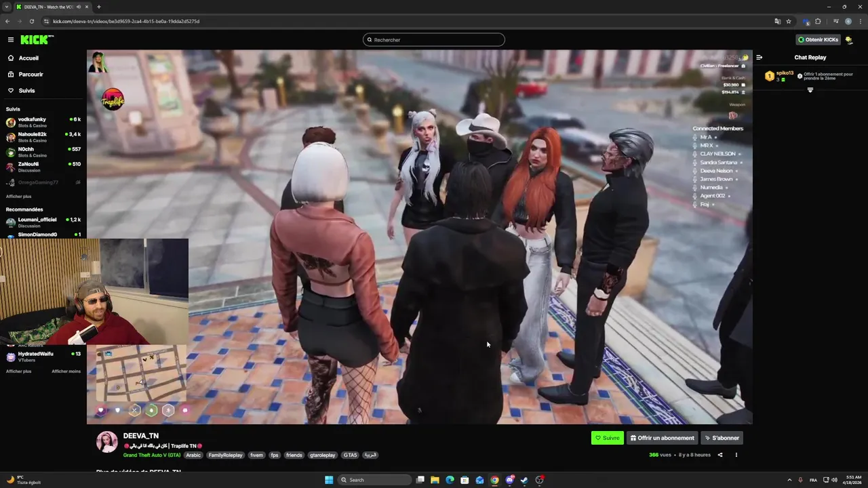Image resolution: width=868 pixels, height=488 pixels.
Task: Select the fivem tag
Action: point(256,455)
